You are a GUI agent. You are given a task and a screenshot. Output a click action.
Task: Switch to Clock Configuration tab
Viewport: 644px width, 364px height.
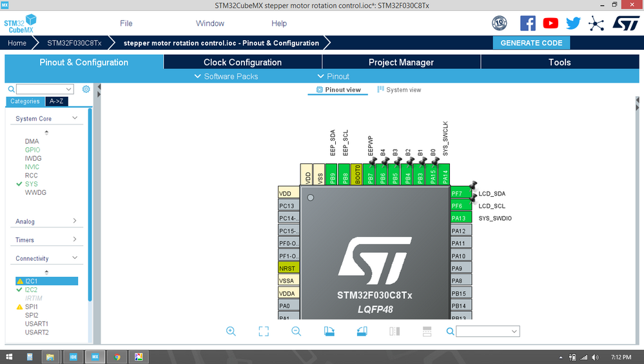tap(243, 62)
